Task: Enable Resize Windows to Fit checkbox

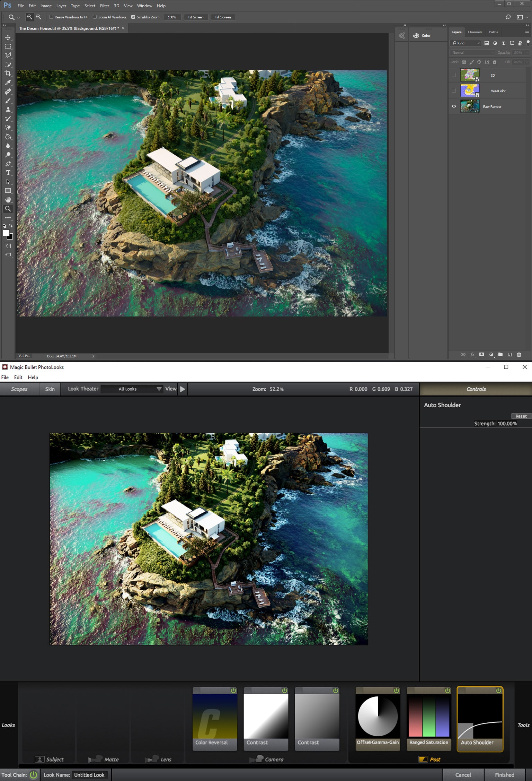Action: click(51, 17)
